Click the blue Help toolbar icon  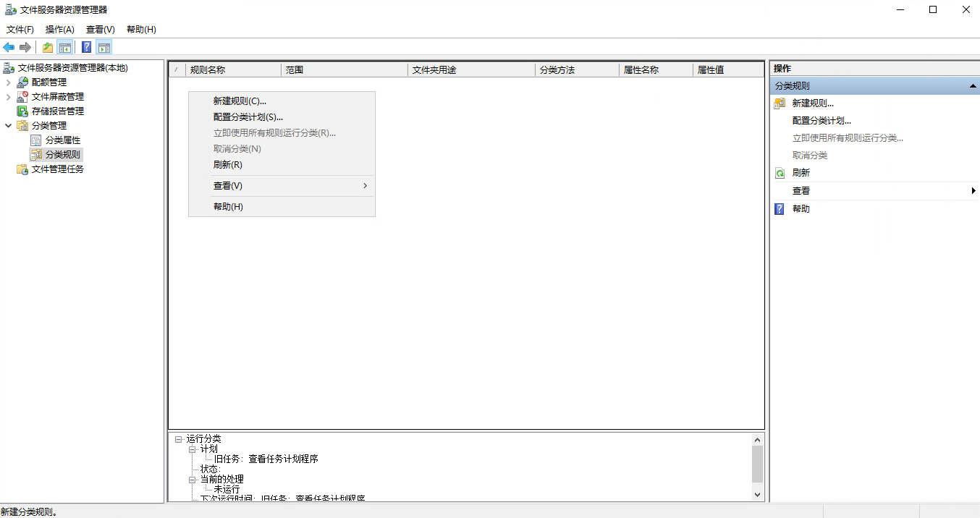87,48
